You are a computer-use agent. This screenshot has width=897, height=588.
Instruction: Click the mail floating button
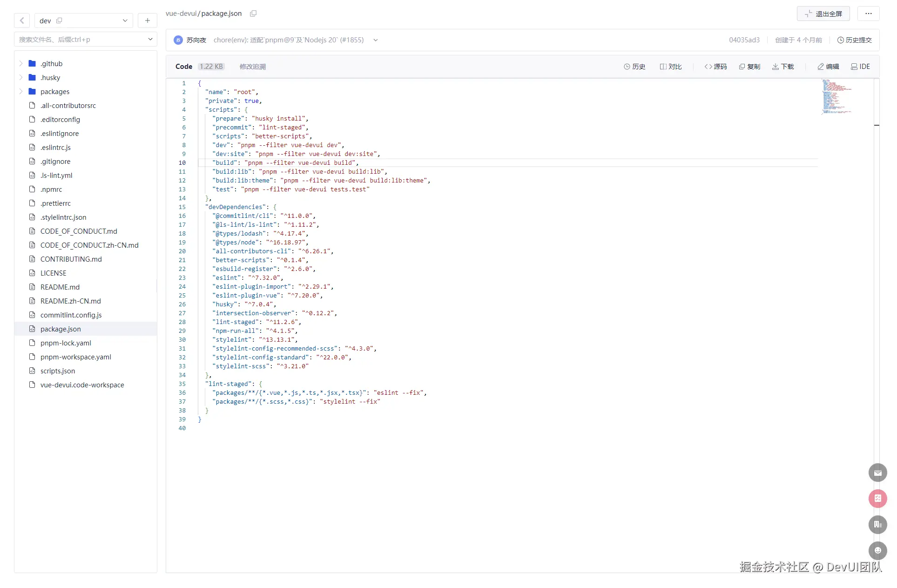tap(877, 473)
